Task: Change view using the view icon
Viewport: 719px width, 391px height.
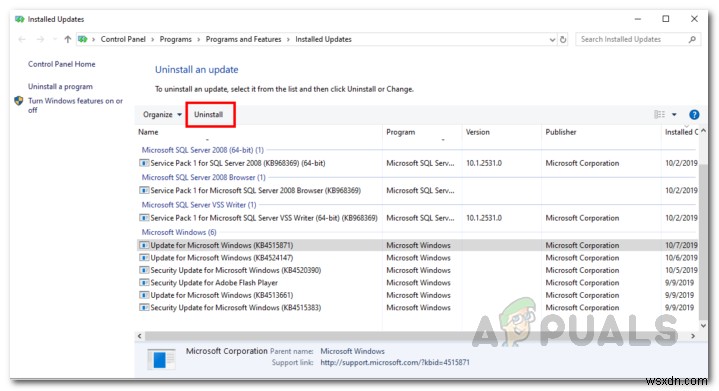Action: 659,114
